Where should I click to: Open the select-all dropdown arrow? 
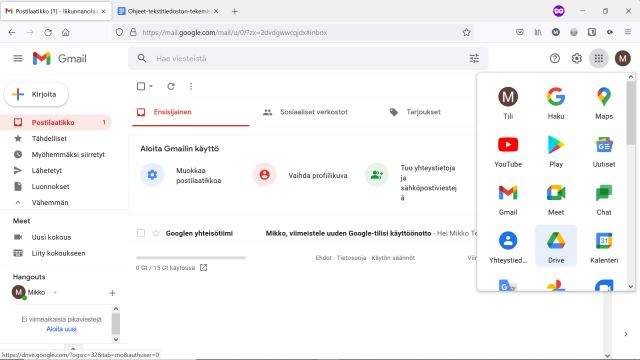pos(151,86)
